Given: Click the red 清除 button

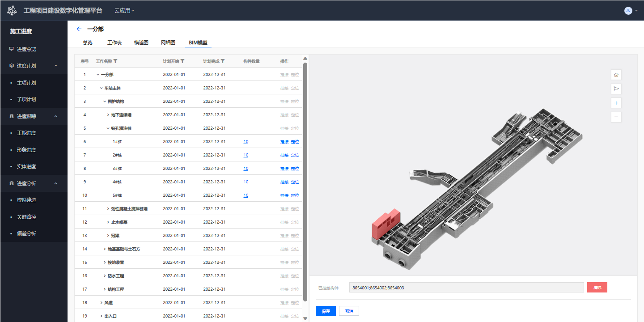Looking at the screenshot, I should coord(597,288).
